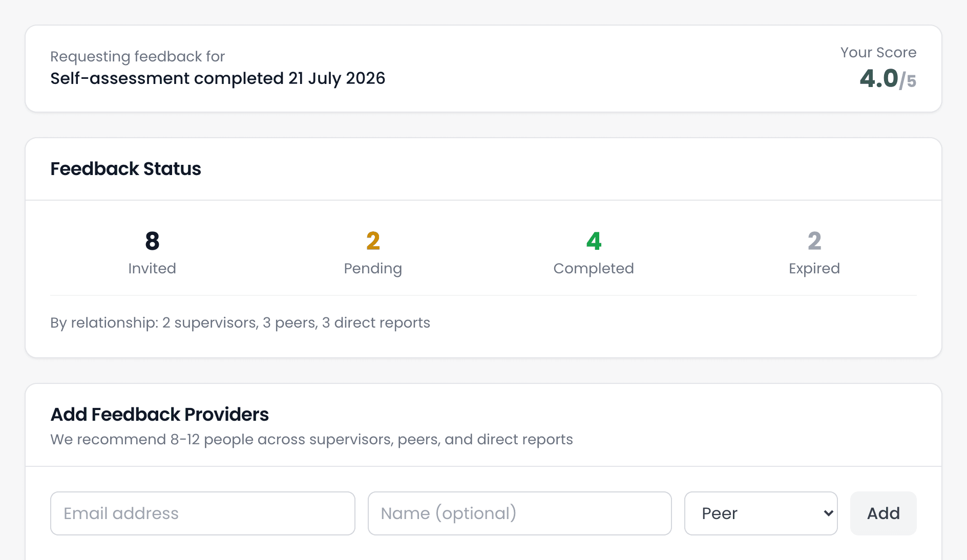Click the 'Self-assessment completed 21 July 2026' text
Screen dimensions: 967x560
pos(218,78)
